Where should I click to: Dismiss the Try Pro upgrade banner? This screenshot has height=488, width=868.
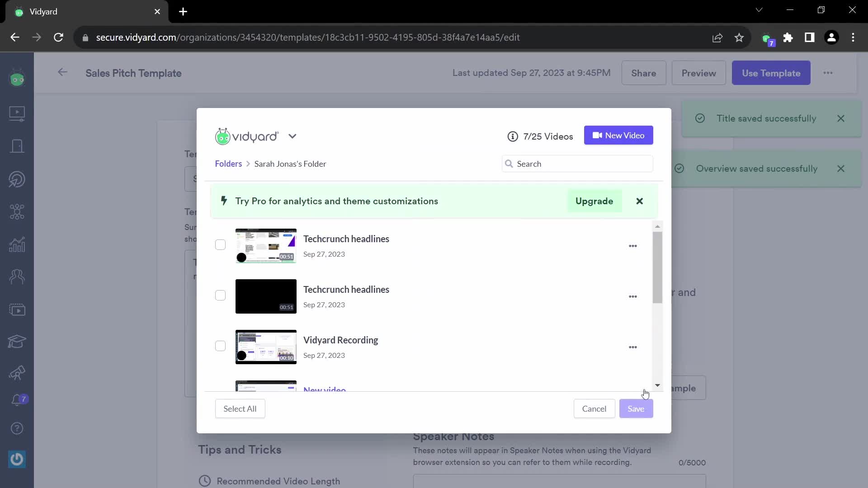pos(639,201)
